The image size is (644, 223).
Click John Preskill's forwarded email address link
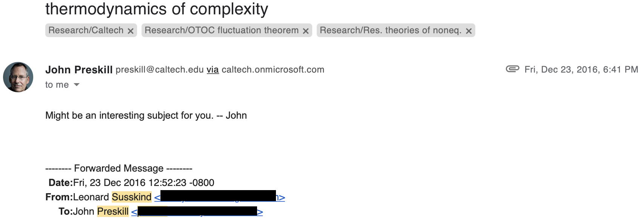(x=197, y=211)
